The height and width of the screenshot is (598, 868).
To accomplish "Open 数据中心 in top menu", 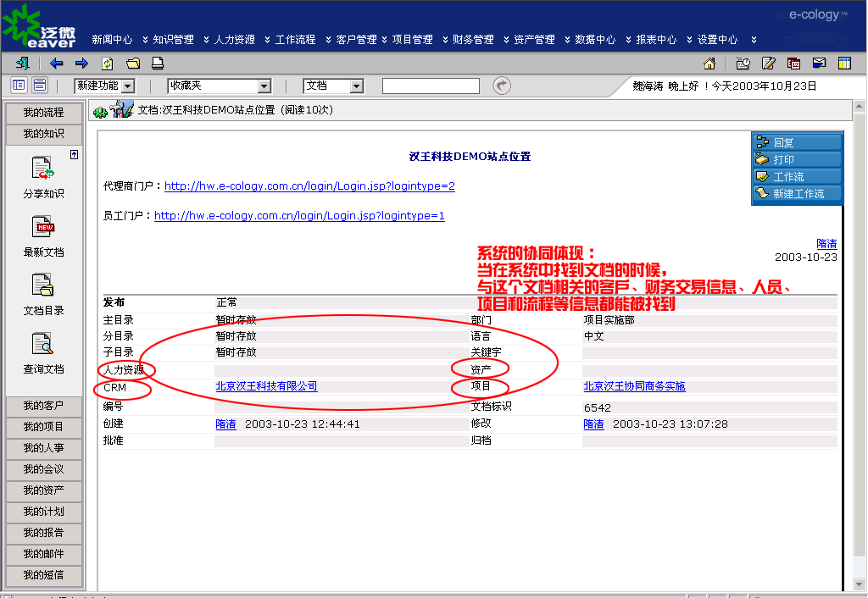I will tap(595, 40).
